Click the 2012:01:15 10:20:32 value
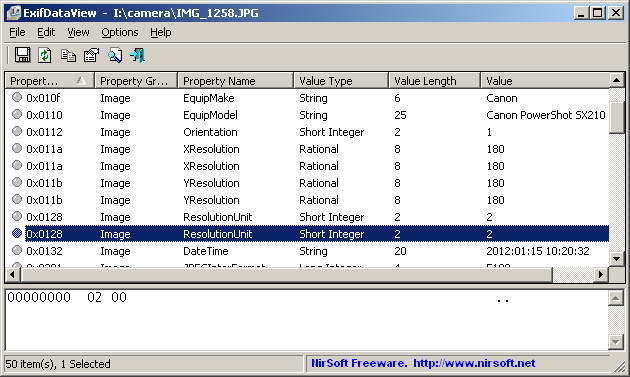 (x=538, y=251)
